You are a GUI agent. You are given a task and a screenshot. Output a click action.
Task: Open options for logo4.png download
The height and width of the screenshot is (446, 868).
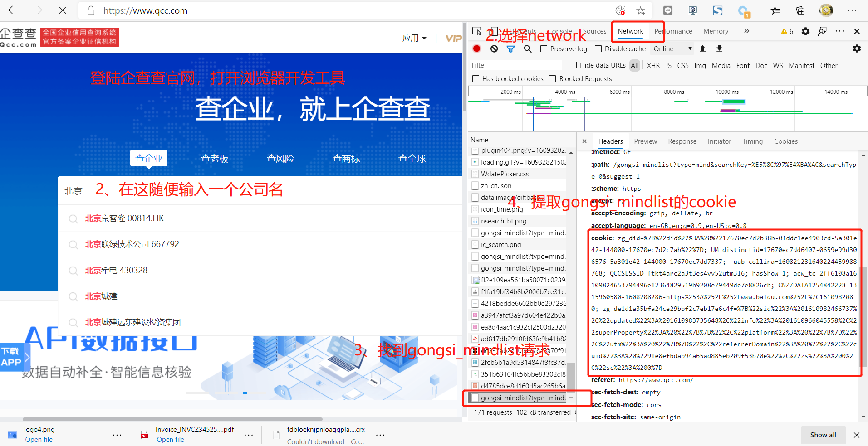117,435
